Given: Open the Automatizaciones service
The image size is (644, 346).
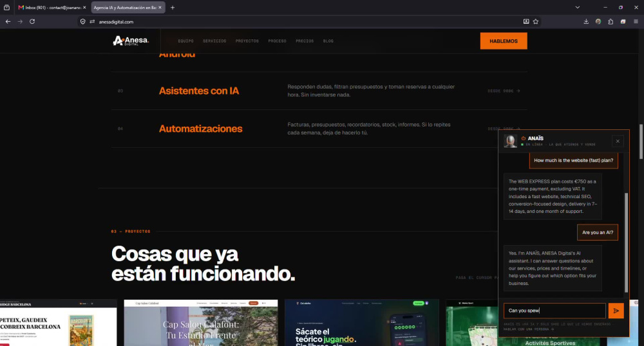Looking at the screenshot, I should pos(200,129).
